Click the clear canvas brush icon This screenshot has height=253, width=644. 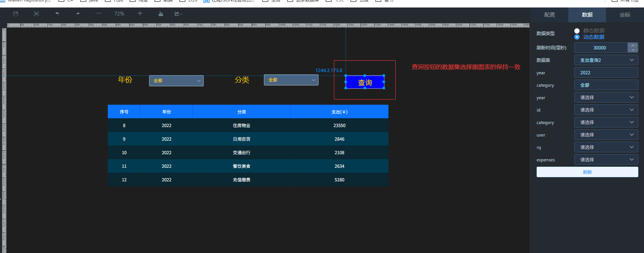click(161, 14)
